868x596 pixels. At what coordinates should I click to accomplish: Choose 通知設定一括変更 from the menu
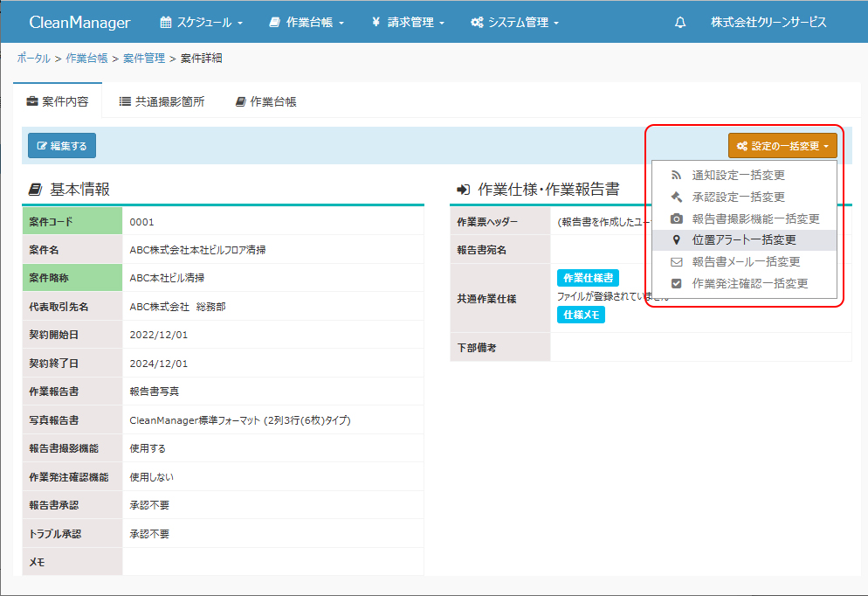738,176
